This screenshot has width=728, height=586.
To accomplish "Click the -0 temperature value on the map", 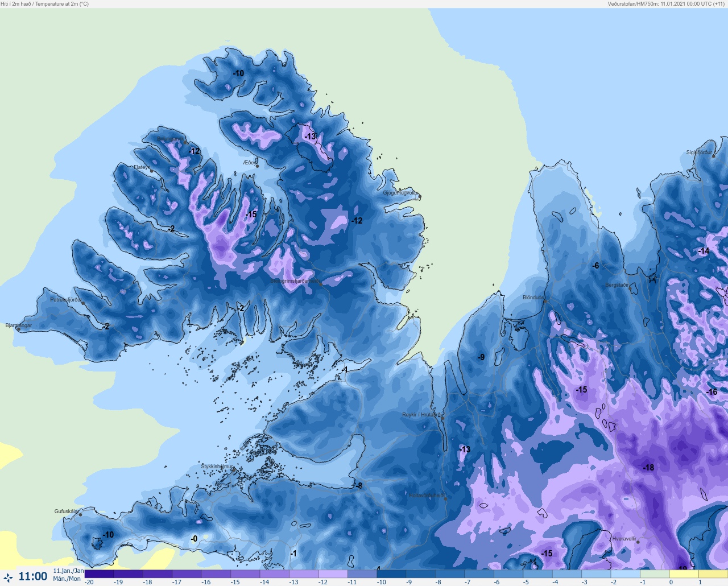I will coord(194,539).
